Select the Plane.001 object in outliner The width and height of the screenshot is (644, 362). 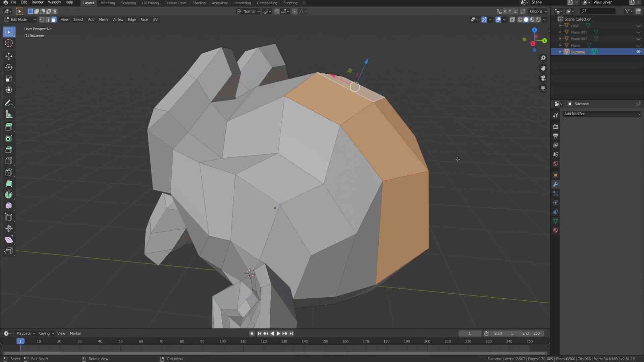579,32
